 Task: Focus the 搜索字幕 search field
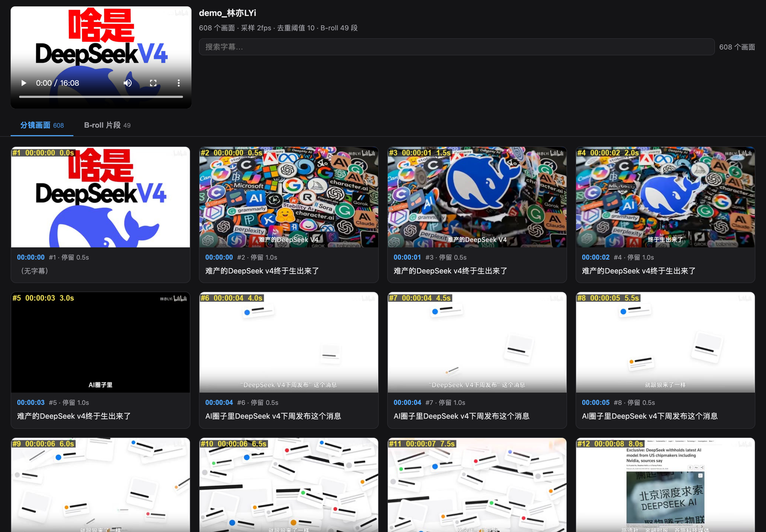[x=457, y=47]
